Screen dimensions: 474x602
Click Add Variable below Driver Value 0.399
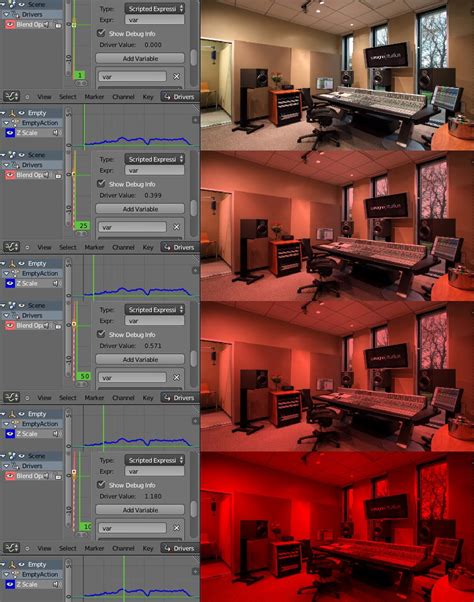(x=140, y=209)
